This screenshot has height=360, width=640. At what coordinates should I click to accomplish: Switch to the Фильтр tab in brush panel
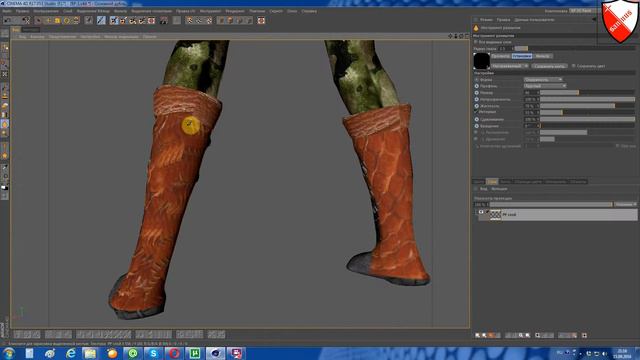pyautogui.click(x=542, y=56)
